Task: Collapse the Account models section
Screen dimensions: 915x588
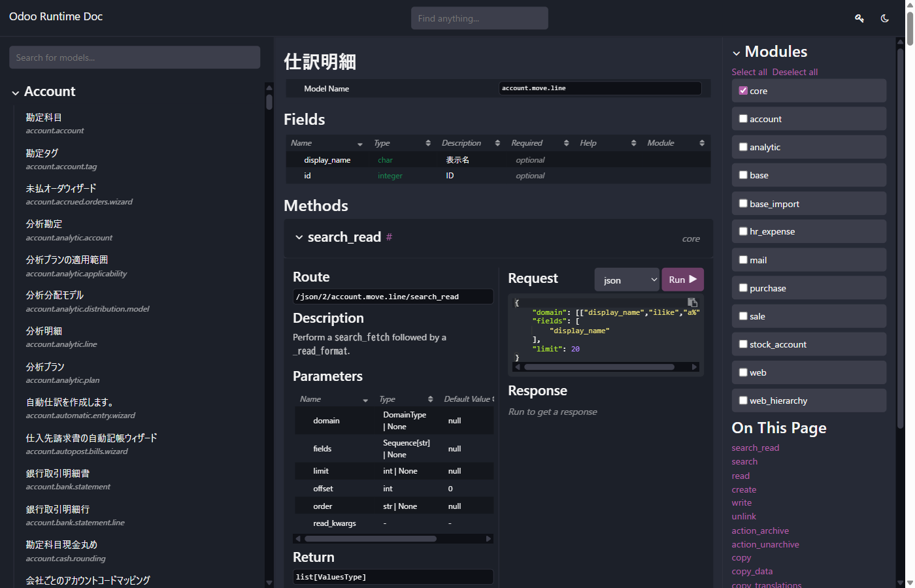Action: pos(16,93)
